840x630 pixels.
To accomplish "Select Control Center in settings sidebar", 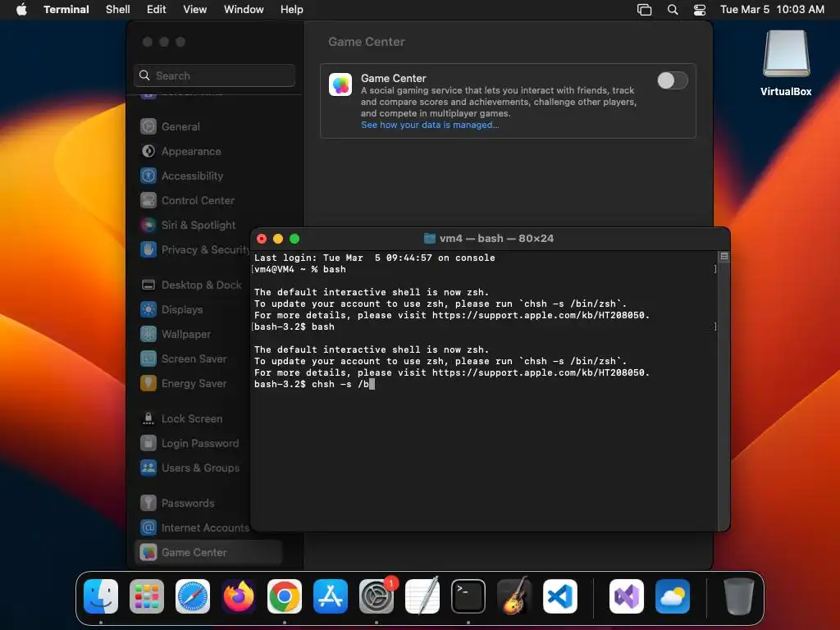I will (208, 200).
